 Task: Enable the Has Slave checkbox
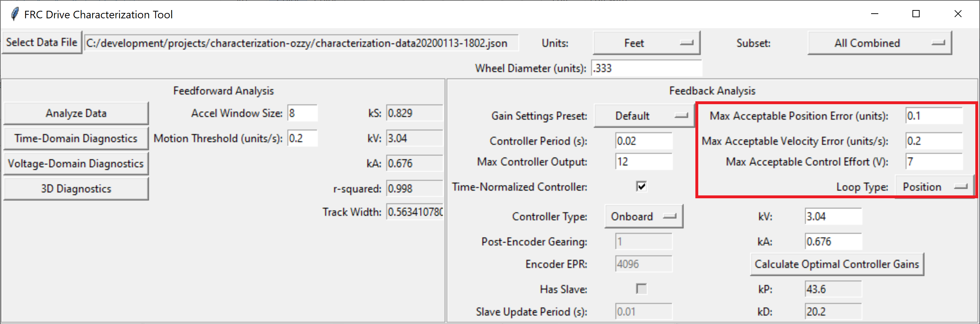tap(641, 289)
